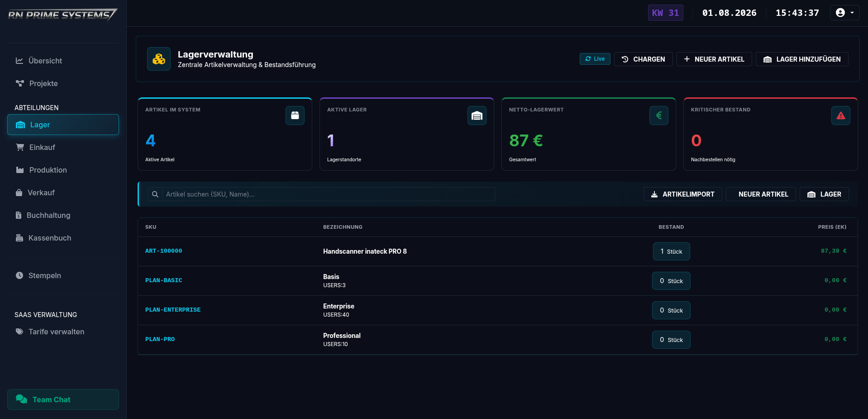Click the yellow Lagerverwaltung boxes icon

tap(159, 59)
